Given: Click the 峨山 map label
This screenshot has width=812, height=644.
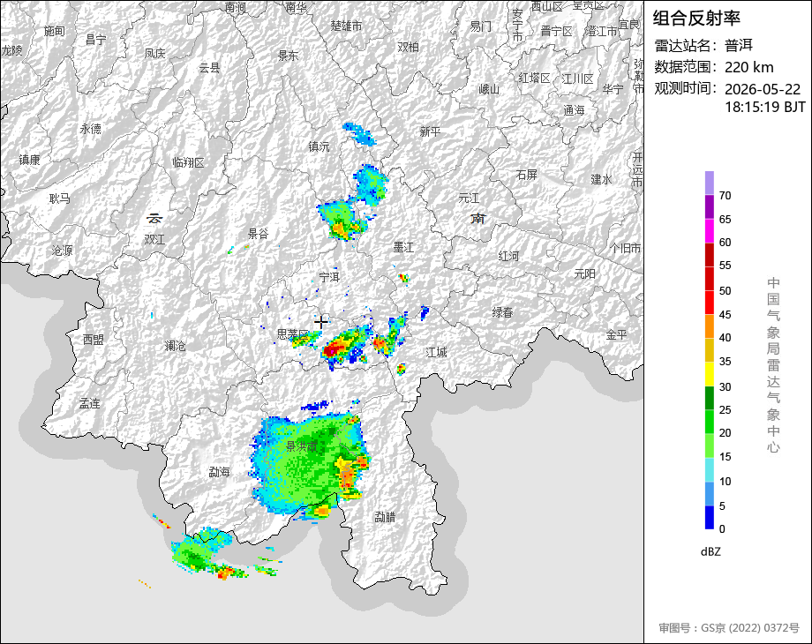Looking at the screenshot, I should (489, 89).
